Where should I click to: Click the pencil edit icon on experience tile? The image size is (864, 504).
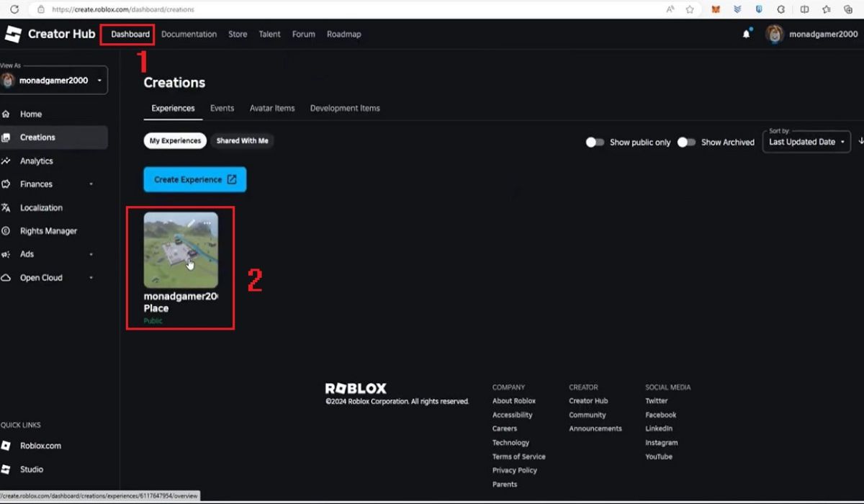(x=192, y=222)
